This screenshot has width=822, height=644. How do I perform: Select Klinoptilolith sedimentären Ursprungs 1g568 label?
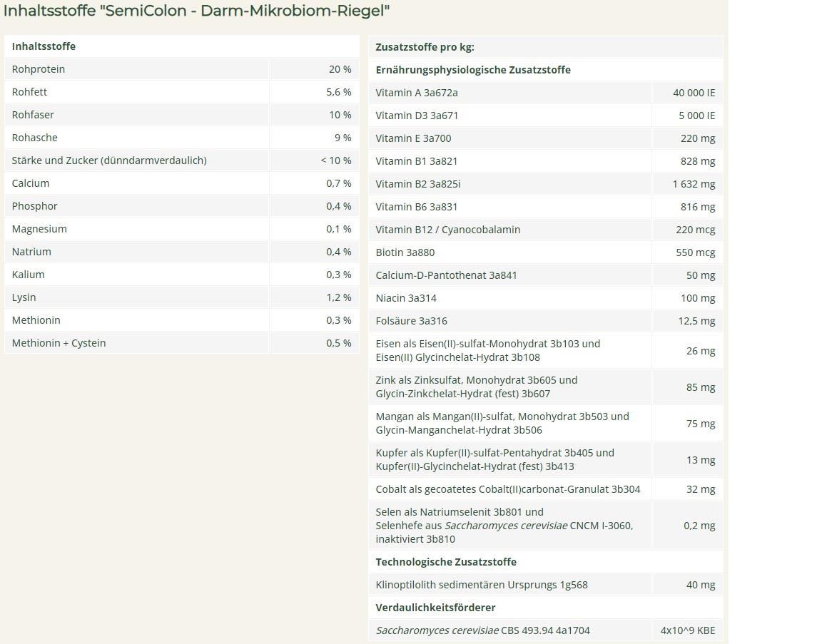(481, 585)
